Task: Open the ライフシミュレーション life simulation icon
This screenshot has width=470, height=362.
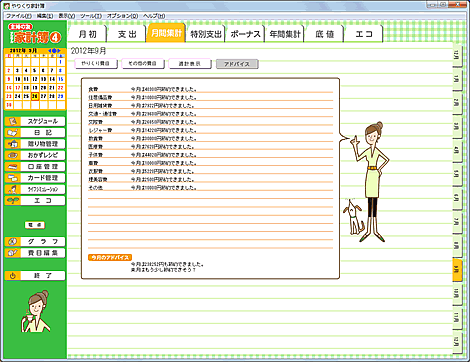Action: pos(13,189)
